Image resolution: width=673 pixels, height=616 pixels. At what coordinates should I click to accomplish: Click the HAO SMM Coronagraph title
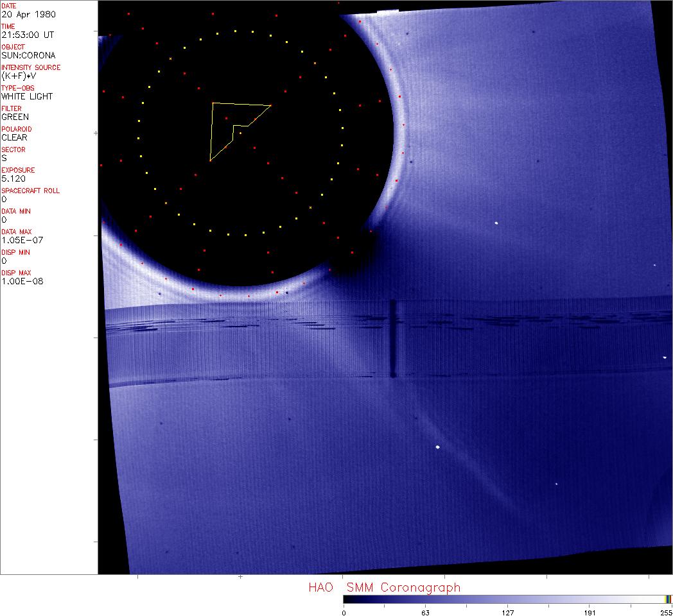[384, 587]
